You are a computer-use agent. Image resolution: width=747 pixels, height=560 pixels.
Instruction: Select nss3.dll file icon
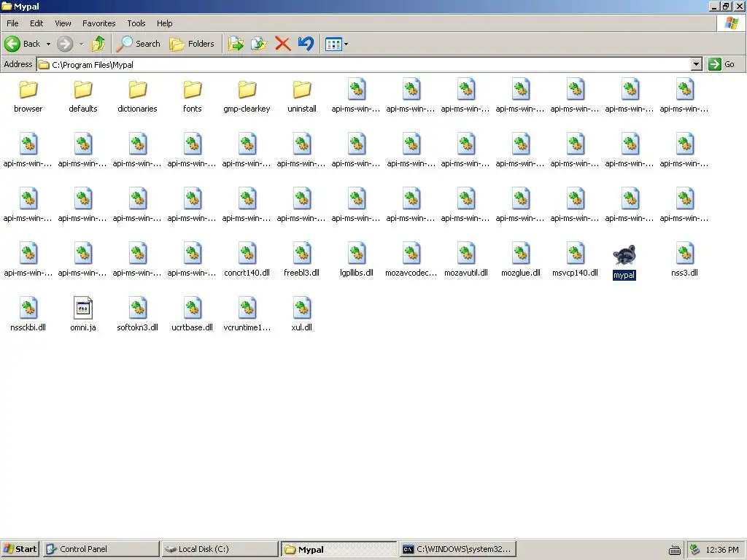pos(684,253)
